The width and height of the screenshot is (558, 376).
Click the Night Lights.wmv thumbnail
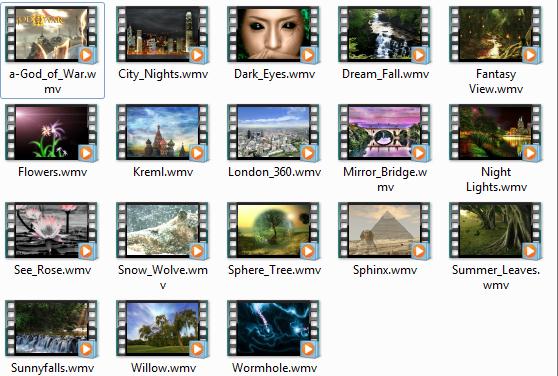(496, 132)
